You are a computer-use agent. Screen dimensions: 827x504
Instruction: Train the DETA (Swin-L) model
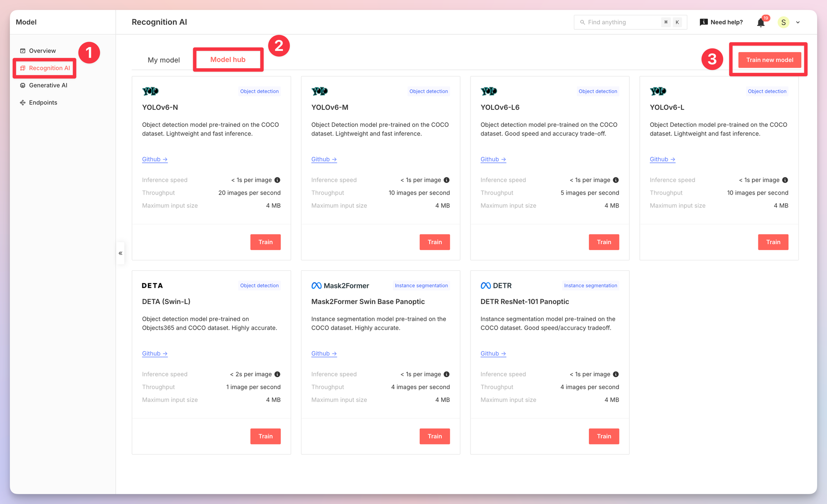[x=265, y=436]
